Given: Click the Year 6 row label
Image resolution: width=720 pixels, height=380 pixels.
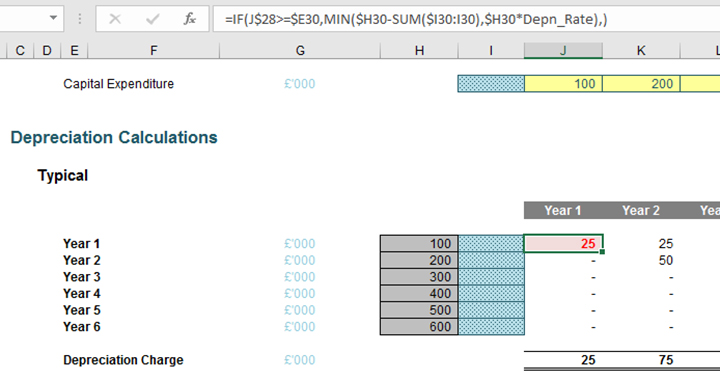Looking at the screenshot, I should tap(81, 326).
